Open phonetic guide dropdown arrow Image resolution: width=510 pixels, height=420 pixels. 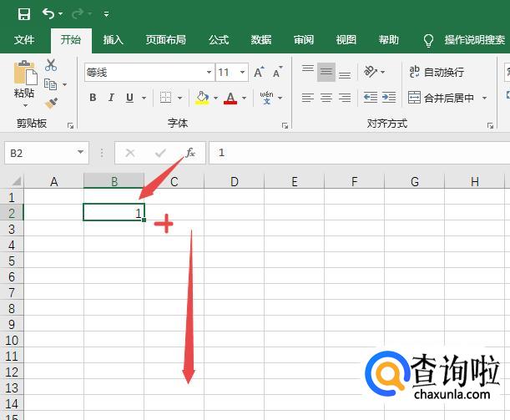pyautogui.click(x=280, y=98)
